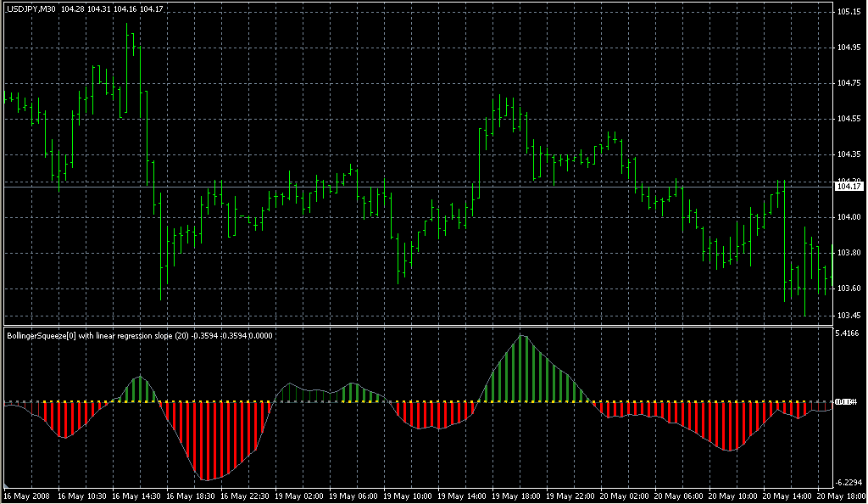Click the 103.45 price scale label

pyautogui.click(x=848, y=316)
